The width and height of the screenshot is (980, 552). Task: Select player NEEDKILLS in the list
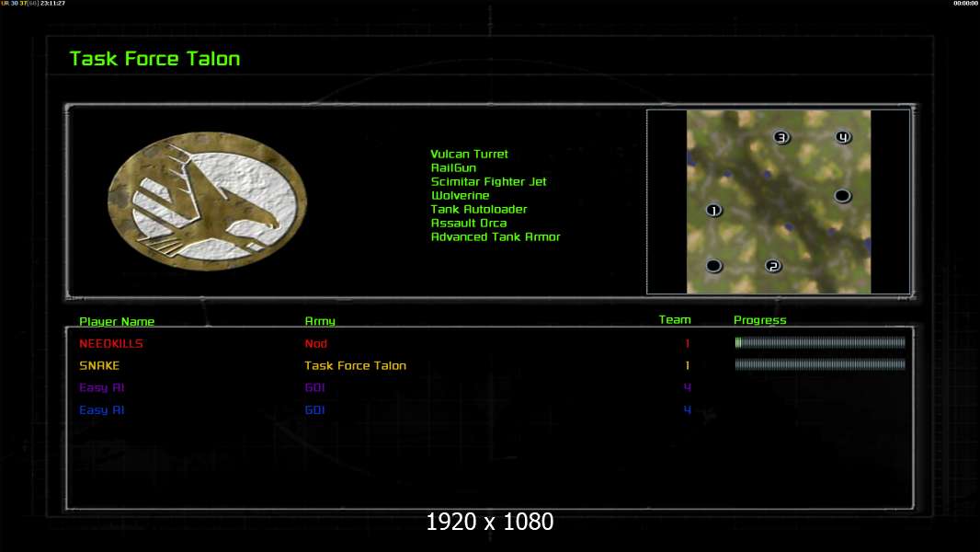(x=111, y=343)
